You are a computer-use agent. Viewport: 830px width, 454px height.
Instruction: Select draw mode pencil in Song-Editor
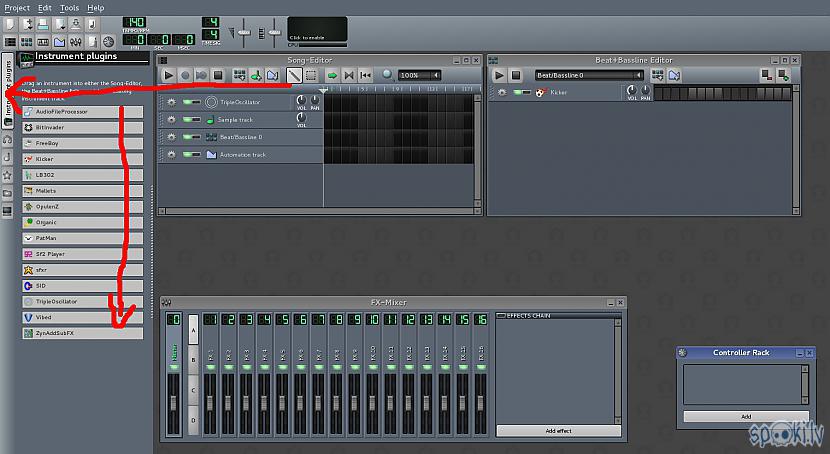pos(294,75)
